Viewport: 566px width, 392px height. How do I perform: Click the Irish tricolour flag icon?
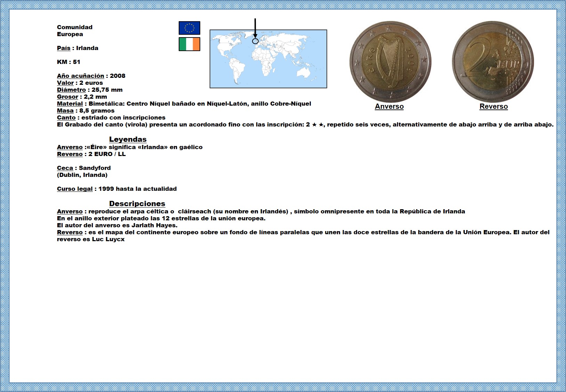click(189, 44)
